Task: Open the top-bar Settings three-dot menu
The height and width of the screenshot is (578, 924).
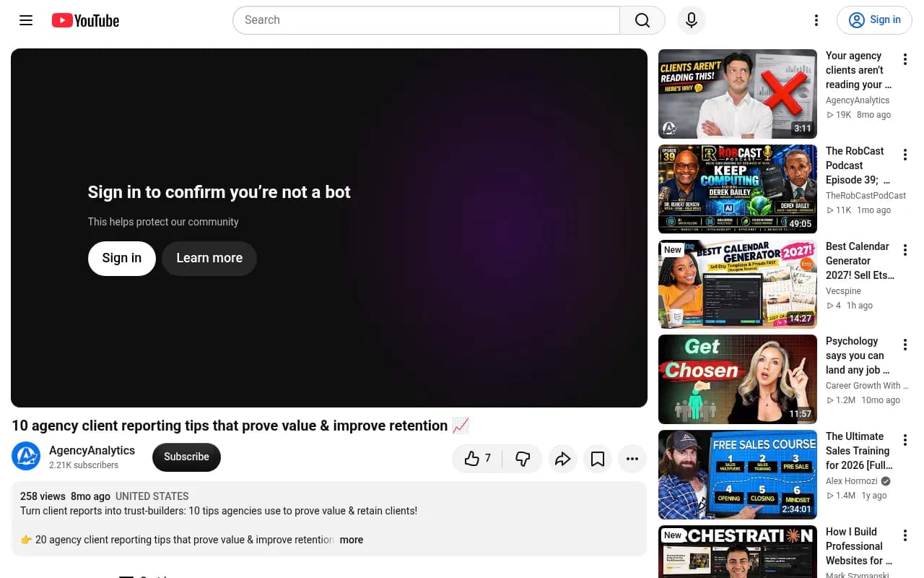Action: pyautogui.click(x=816, y=20)
